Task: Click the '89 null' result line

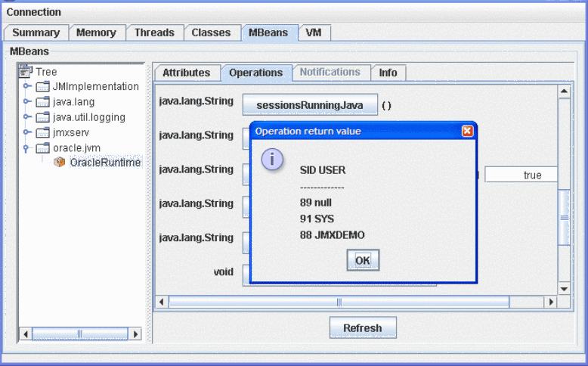Action: pyautogui.click(x=316, y=203)
